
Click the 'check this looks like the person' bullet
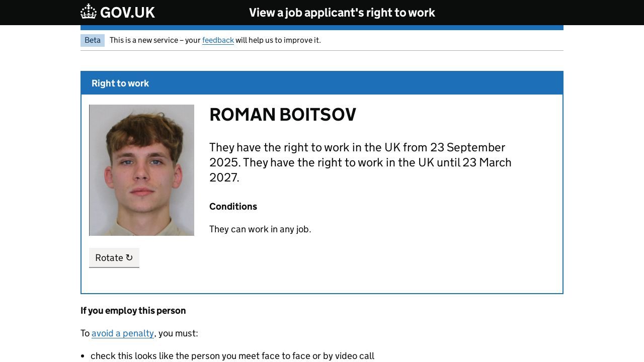coord(232,356)
